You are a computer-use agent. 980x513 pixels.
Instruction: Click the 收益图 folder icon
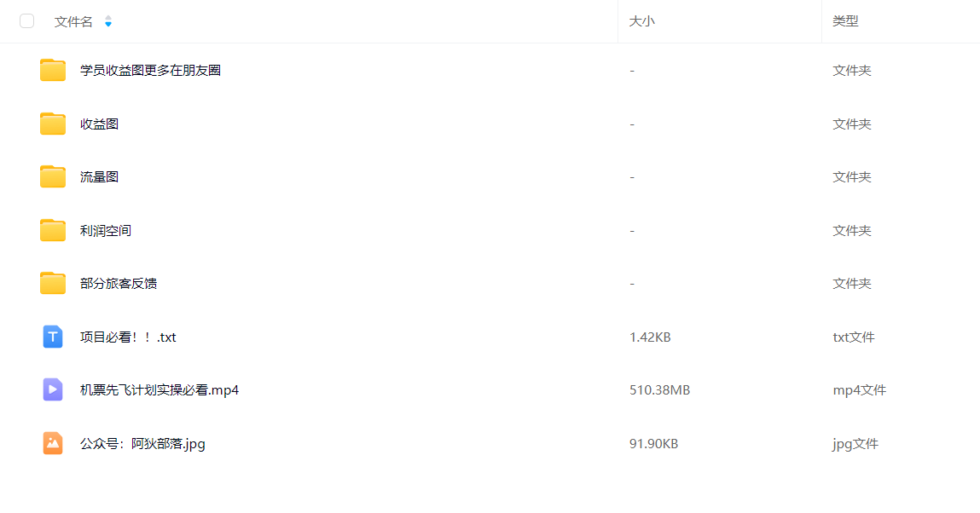point(53,124)
